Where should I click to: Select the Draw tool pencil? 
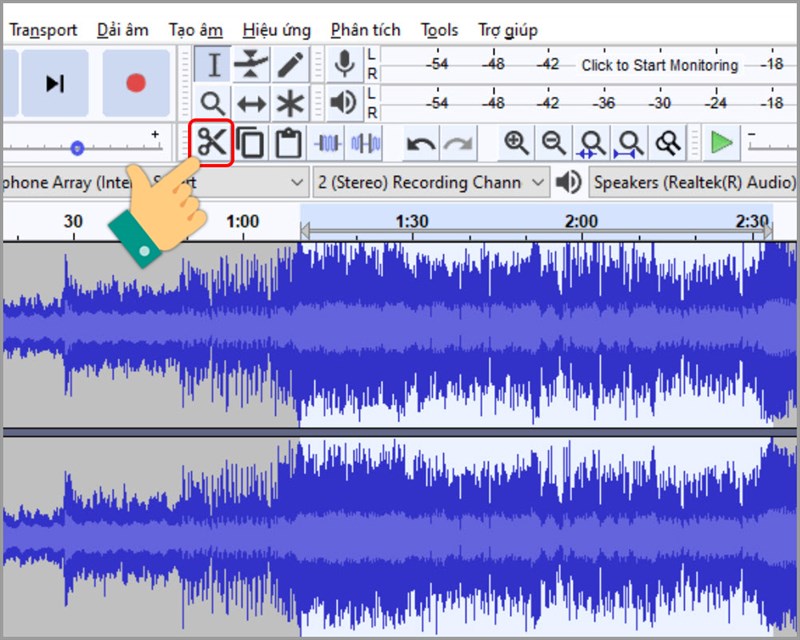288,63
